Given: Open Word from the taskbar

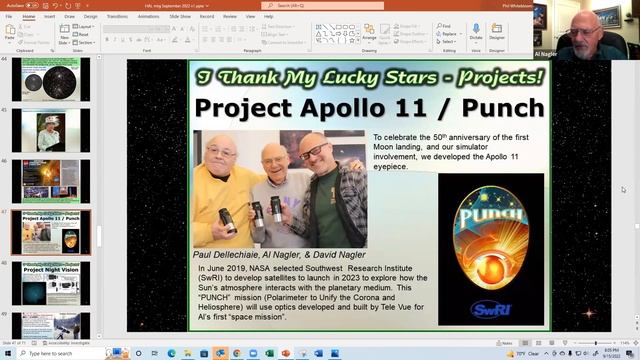Looking at the screenshot, I should click(x=318, y=353).
